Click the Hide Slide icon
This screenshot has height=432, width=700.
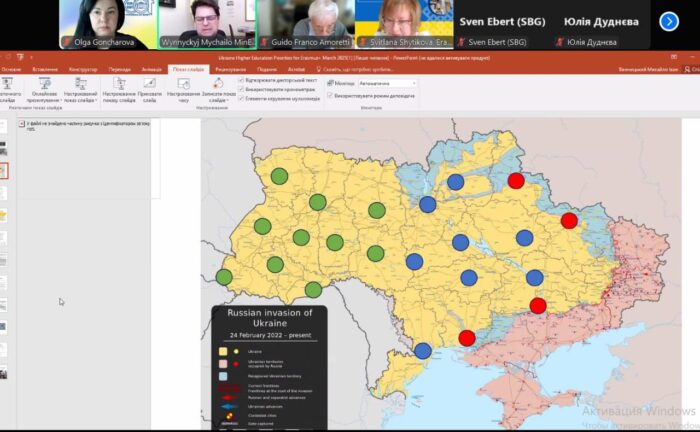click(149, 85)
